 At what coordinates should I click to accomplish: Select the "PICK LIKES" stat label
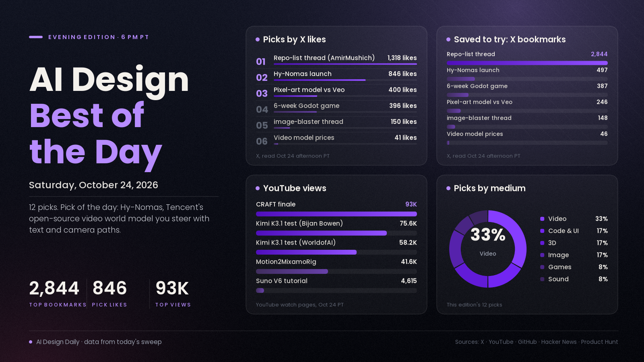click(109, 305)
